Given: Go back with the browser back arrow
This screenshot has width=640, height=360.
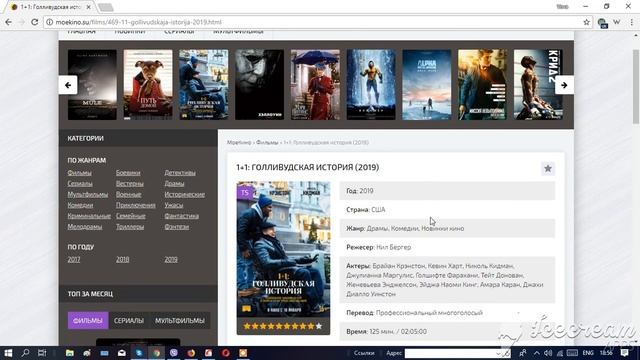Looking at the screenshot, I should [8, 22].
